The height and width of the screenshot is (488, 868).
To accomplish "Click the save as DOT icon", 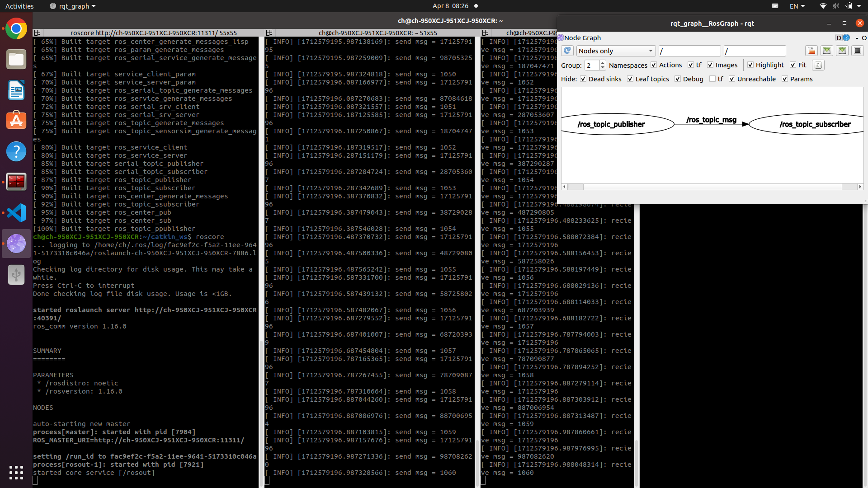I will click(827, 51).
